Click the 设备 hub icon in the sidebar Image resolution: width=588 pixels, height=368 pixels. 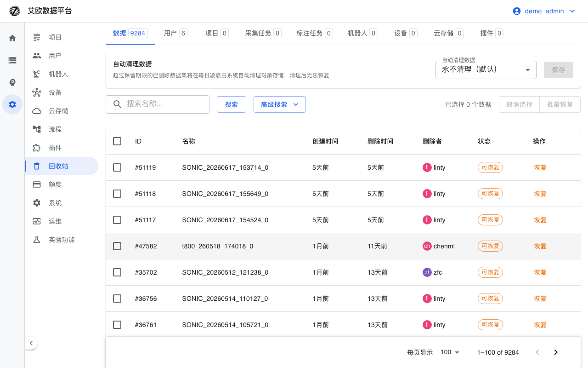37,92
